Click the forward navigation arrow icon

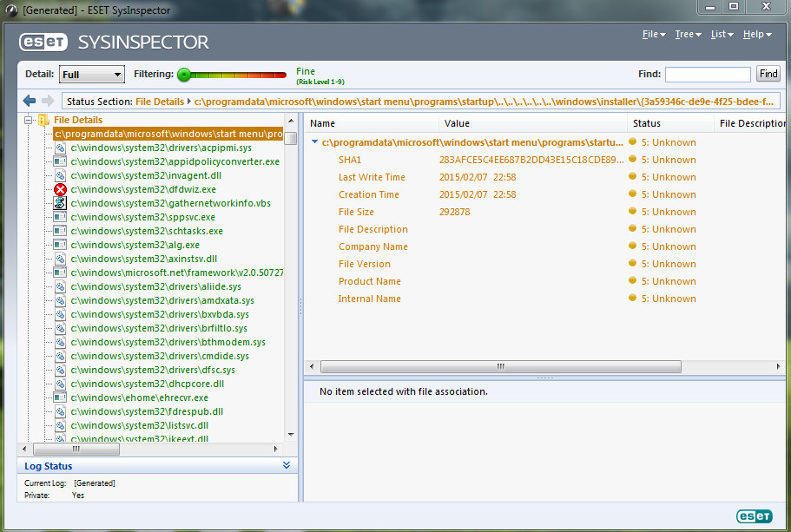[x=48, y=102]
